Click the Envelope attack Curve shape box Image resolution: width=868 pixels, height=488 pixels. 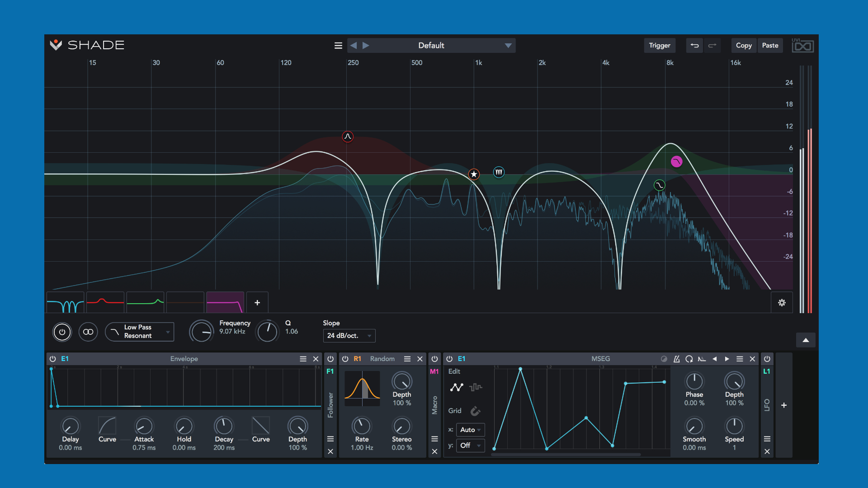107,426
